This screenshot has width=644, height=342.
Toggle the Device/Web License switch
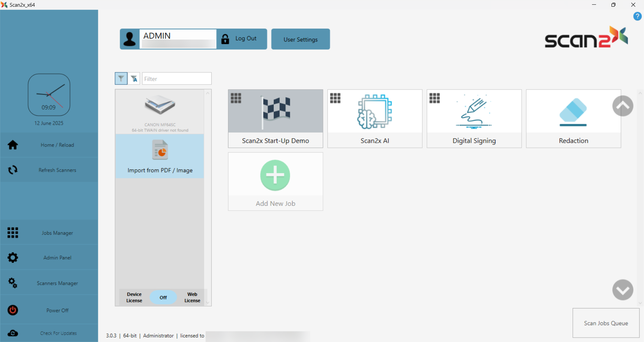click(163, 297)
